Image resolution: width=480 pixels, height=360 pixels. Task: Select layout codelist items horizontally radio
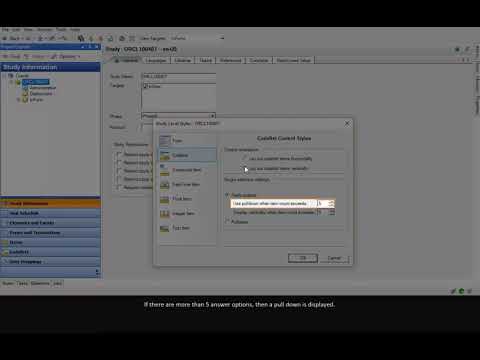tap(245, 158)
